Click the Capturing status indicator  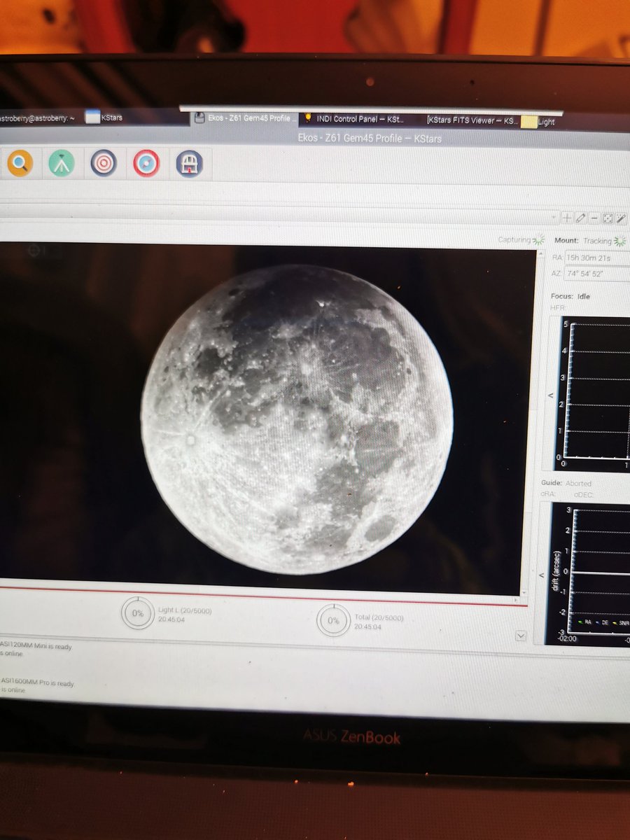coord(521,239)
